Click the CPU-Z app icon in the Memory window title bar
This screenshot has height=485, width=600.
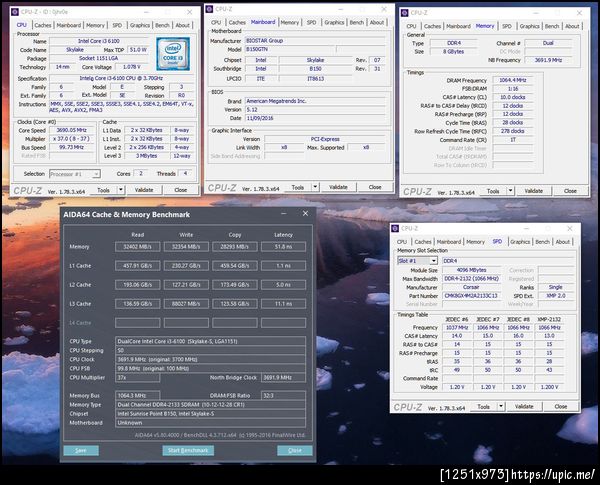coord(405,13)
